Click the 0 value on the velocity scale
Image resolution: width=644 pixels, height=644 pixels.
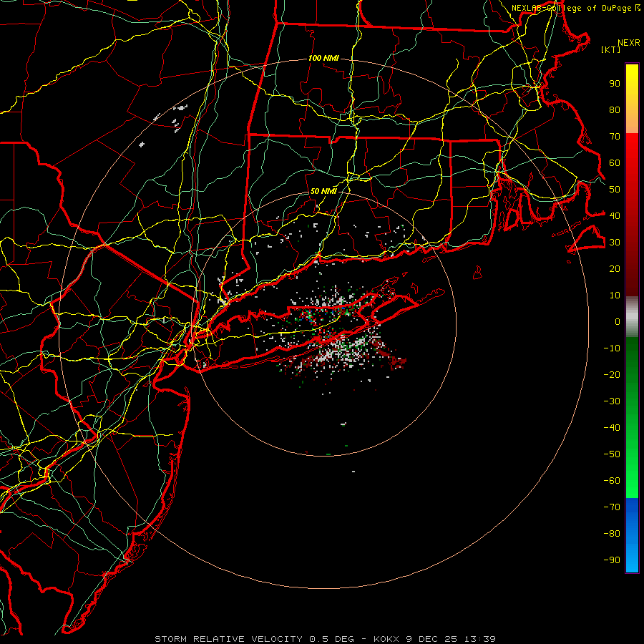pos(618,321)
